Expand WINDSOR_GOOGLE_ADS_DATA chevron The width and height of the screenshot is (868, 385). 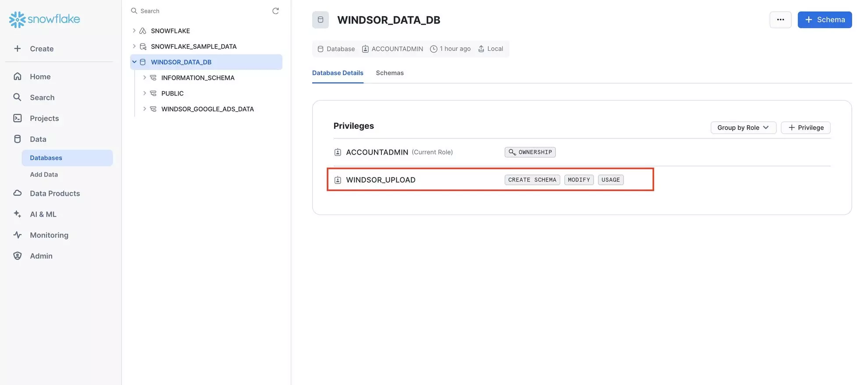[x=144, y=109]
